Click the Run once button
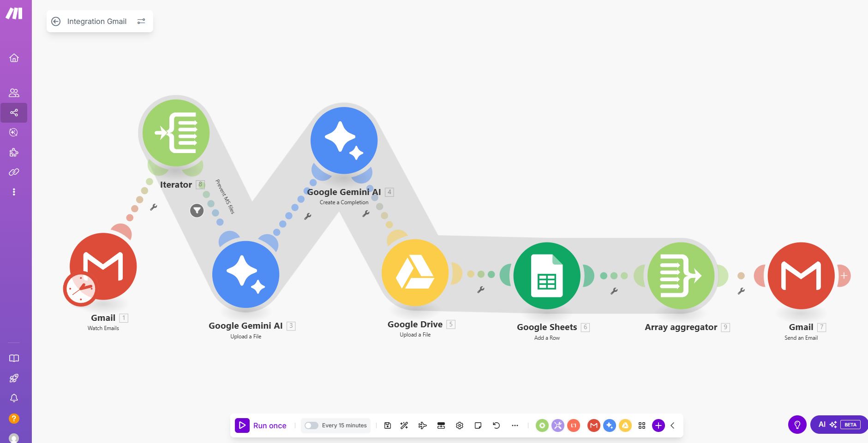 261,425
